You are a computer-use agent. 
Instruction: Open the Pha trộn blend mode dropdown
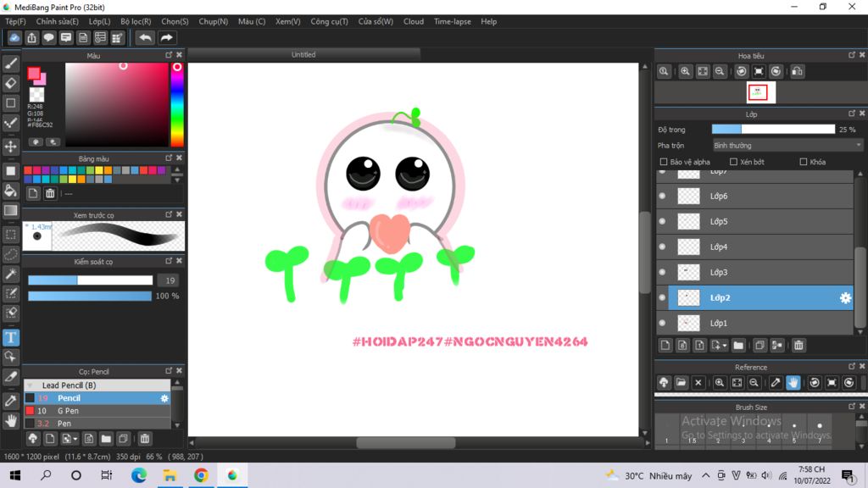pyautogui.click(x=787, y=146)
